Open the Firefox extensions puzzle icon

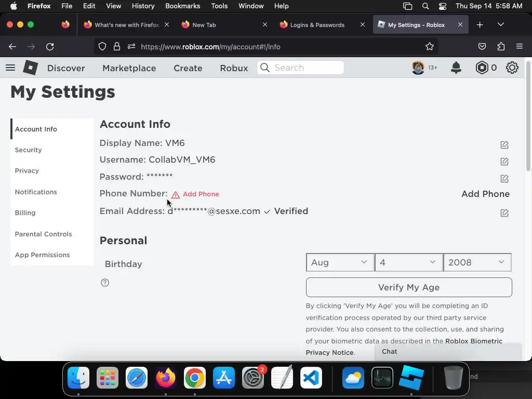coord(501,46)
